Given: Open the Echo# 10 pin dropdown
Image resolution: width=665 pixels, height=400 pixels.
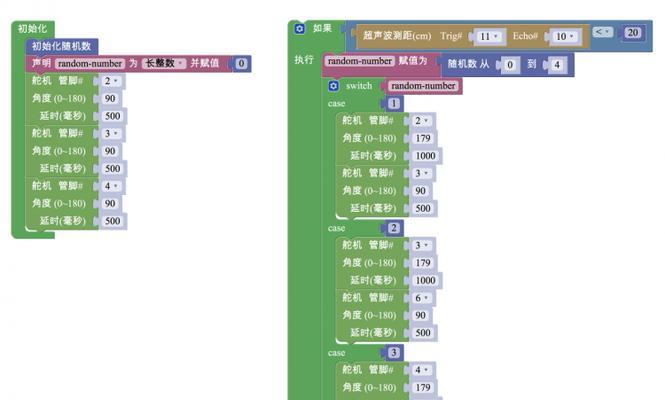Looking at the screenshot, I should [x=565, y=36].
